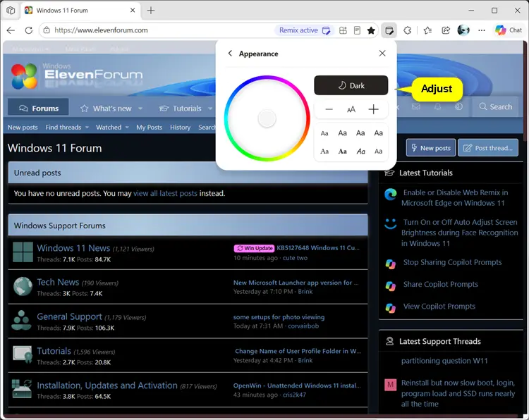
Task: Open partitioning question W11 thread
Action: click(444, 361)
